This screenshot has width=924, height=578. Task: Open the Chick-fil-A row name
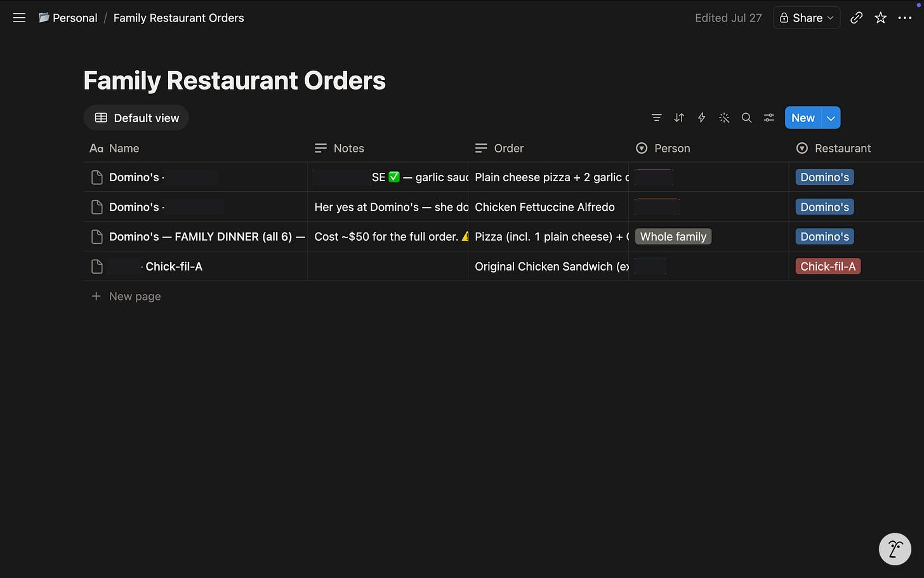click(174, 267)
